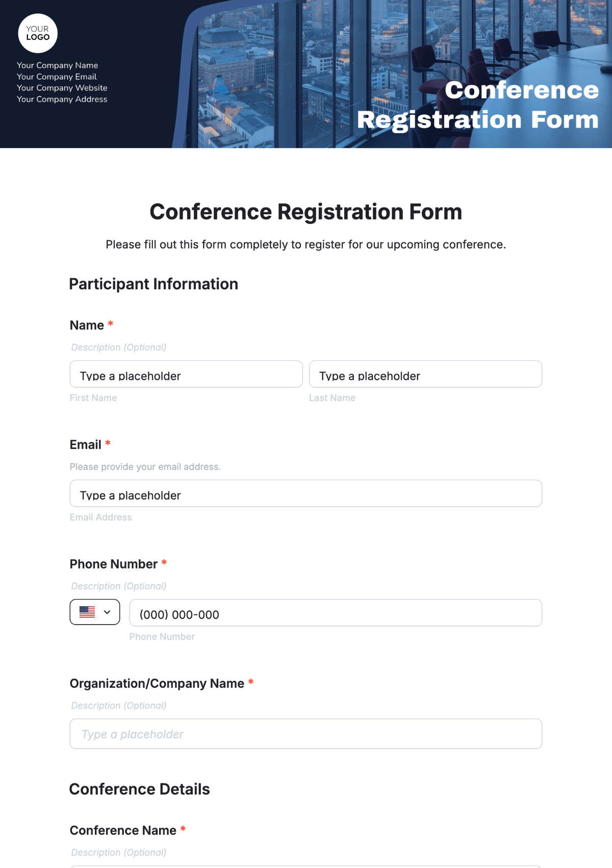Viewport: 612px width, 868px height.
Task: Click the US flag icon
Action: pos(87,612)
